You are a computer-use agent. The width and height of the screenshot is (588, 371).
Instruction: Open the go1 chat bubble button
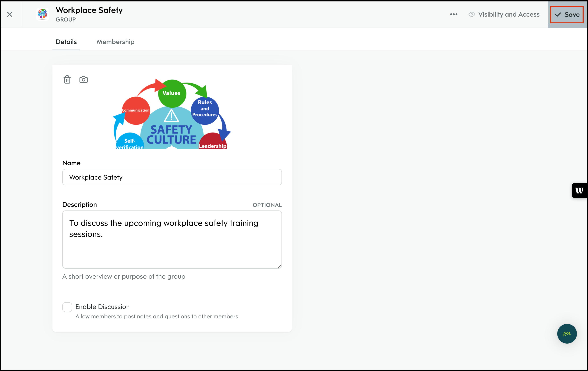(x=566, y=333)
